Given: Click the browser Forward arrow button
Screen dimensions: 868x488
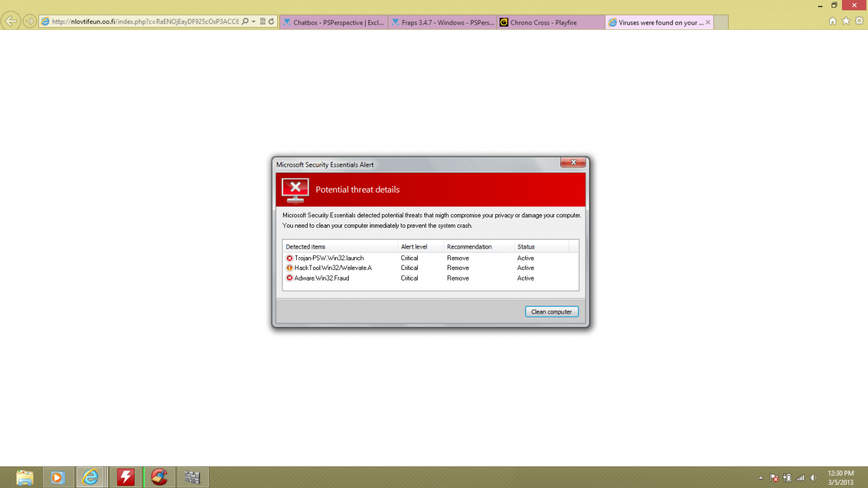Looking at the screenshot, I should (x=29, y=21).
